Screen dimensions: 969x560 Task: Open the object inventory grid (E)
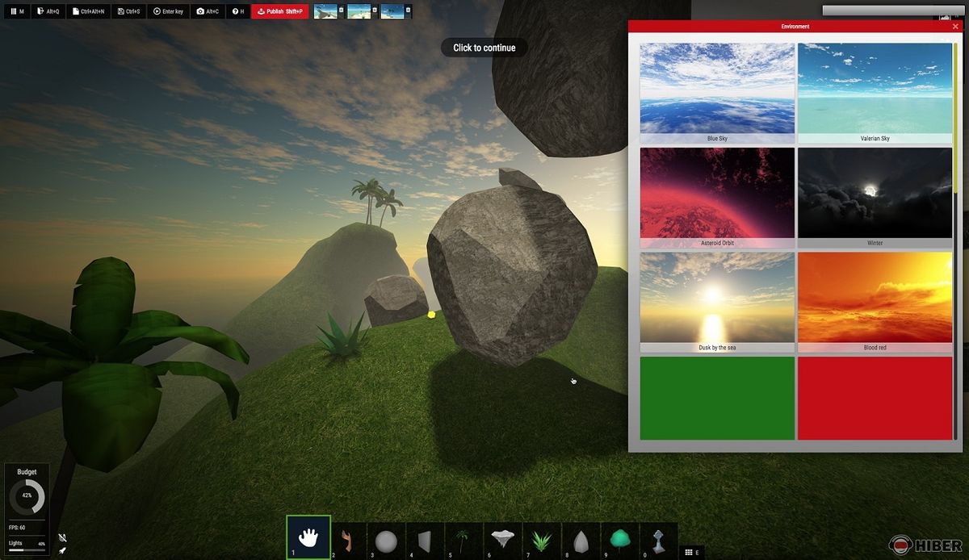(689, 552)
